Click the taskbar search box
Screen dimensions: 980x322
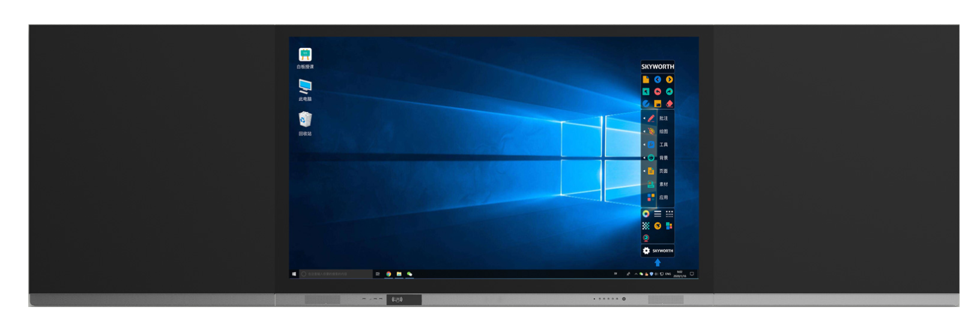(x=335, y=274)
